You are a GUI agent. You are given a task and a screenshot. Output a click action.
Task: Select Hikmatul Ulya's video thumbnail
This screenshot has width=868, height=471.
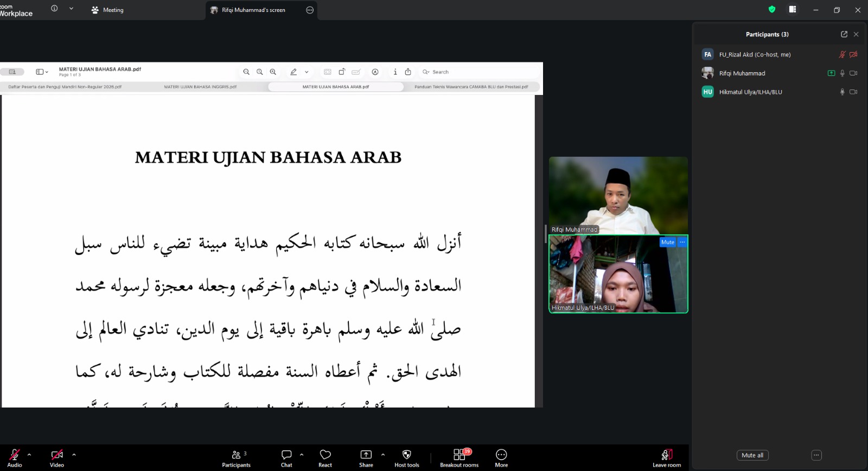(x=618, y=274)
